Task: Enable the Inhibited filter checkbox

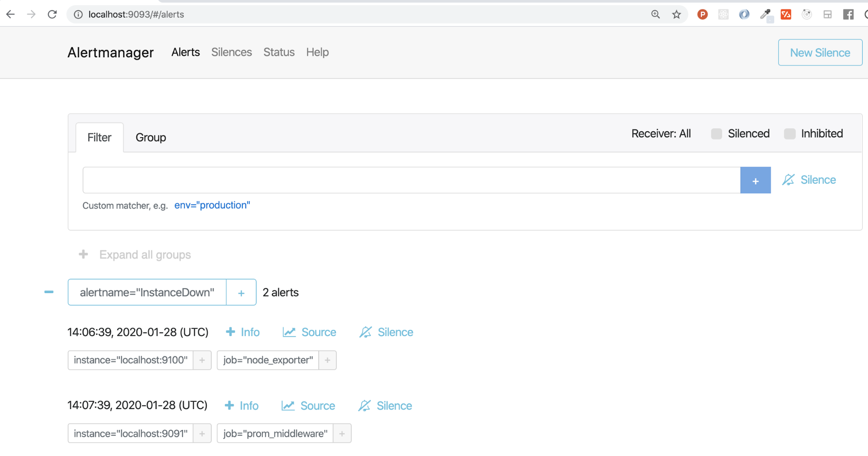Action: point(789,134)
